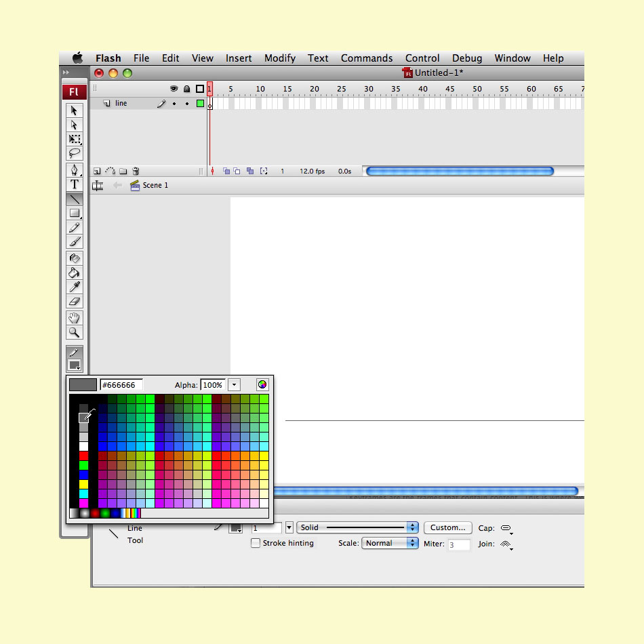Click the Insert Layer icon in the timeline

[x=96, y=171]
